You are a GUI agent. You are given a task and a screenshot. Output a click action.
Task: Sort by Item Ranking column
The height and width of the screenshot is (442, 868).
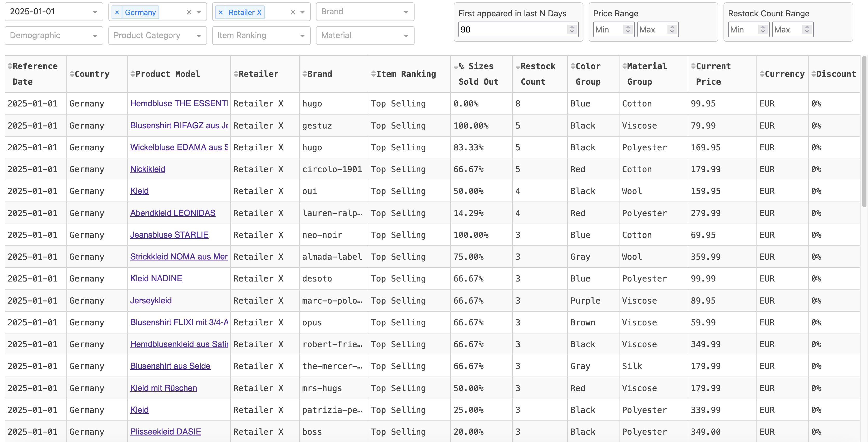tap(373, 74)
